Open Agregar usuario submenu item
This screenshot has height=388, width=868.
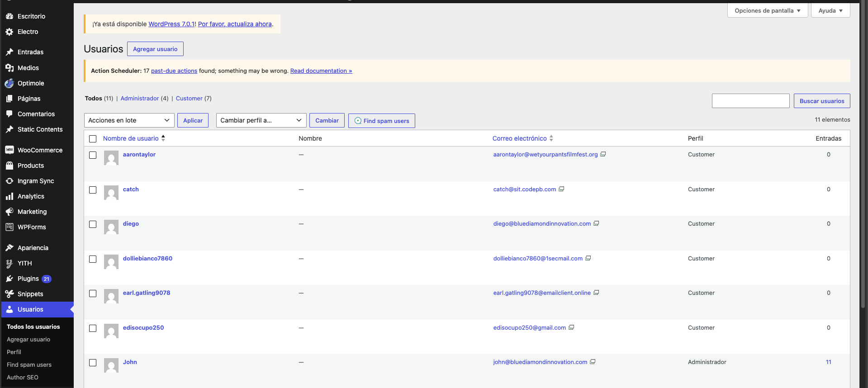pyautogui.click(x=28, y=339)
